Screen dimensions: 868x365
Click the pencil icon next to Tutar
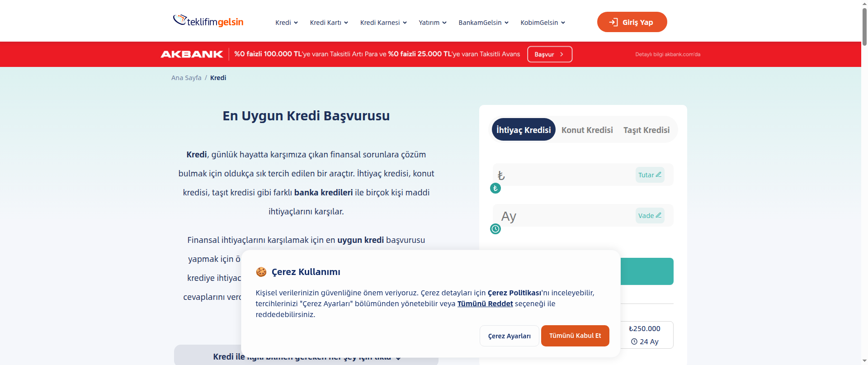(659, 175)
